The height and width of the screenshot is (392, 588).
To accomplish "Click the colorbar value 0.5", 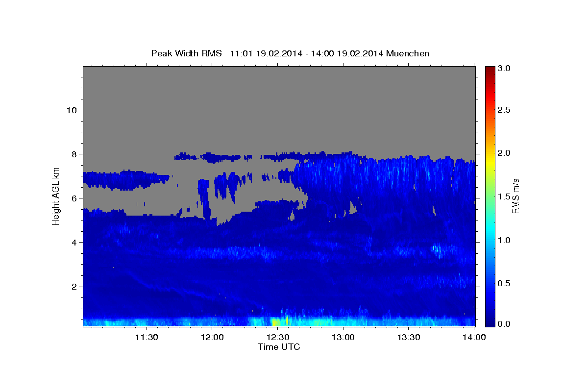I will click(x=505, y=284).
